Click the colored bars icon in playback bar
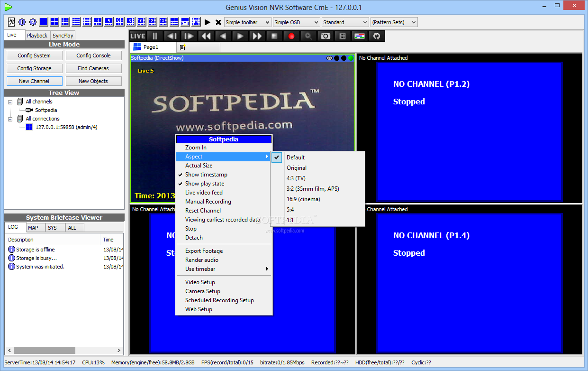Screen dimensions: 588x371 pos(360,36)
